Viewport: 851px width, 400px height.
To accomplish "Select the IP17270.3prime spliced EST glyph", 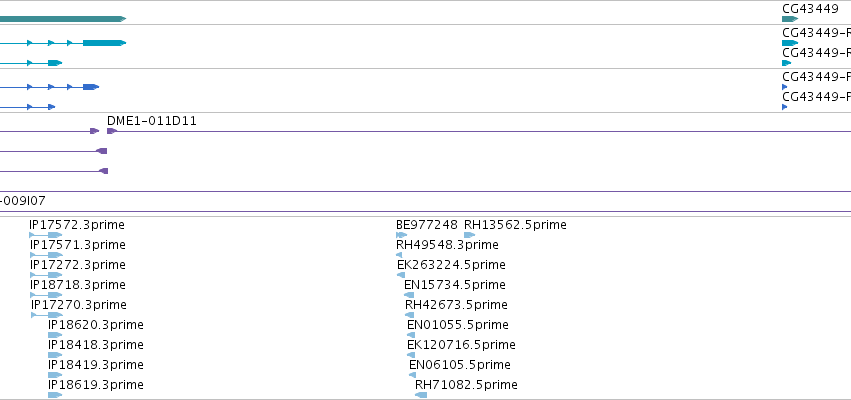I will pyautogui.click(x=47, y=315).
